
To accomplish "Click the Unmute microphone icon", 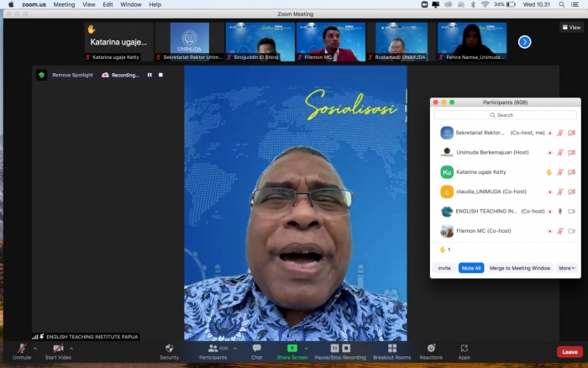I will (22, 349).
